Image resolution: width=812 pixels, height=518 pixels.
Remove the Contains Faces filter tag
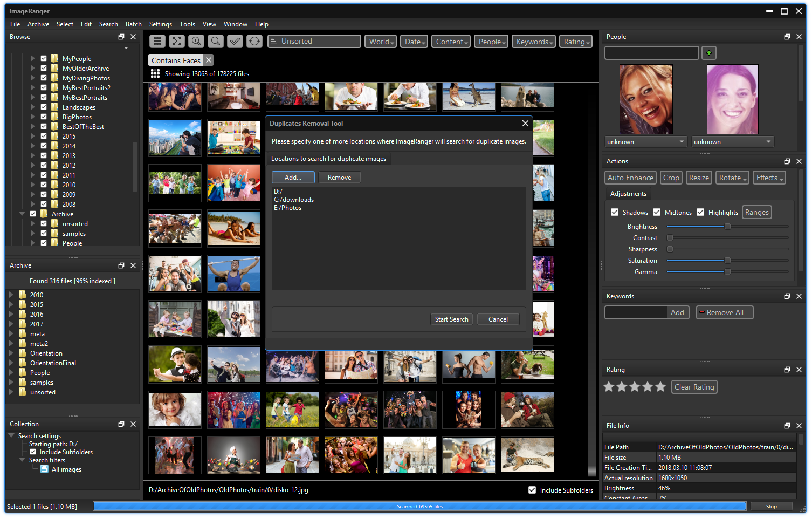[x=209, y=60]
